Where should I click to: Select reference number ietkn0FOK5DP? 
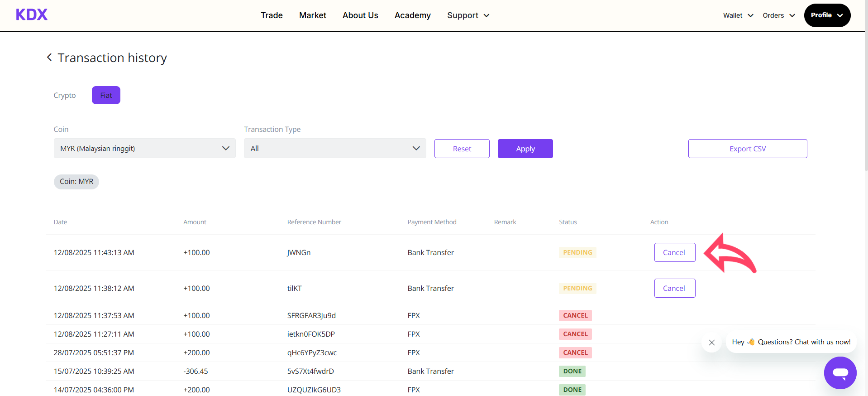(311, 334)
